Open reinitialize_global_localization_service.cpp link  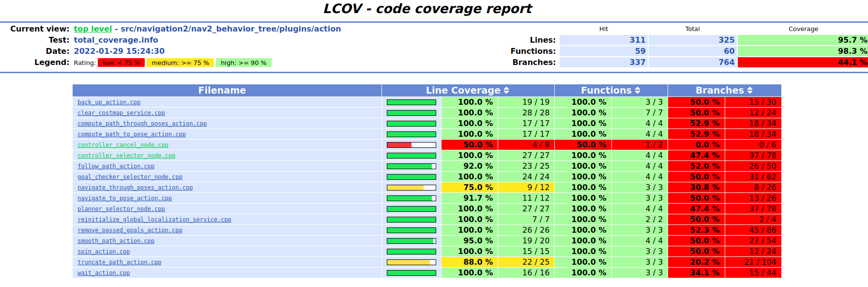(154, 220)
